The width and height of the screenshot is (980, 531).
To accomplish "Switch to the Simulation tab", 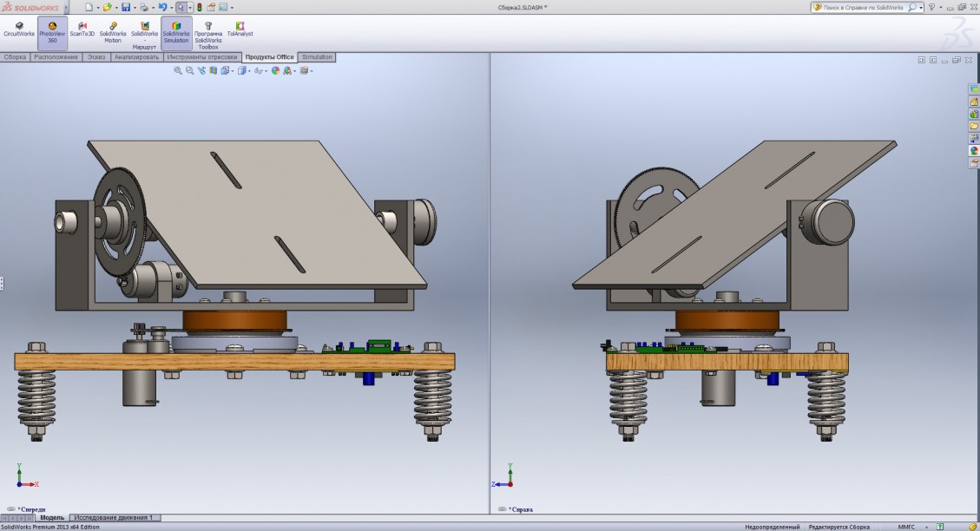I will pyautogui.click(x=317, y=57).
